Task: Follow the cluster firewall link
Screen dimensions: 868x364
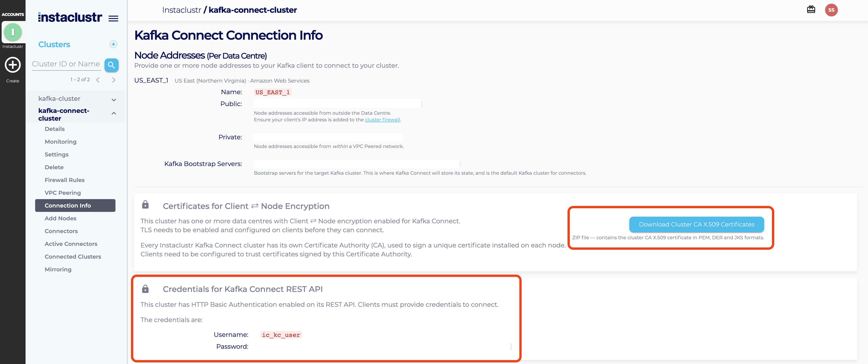Action: pyautogui.click(x=382, y=120)
